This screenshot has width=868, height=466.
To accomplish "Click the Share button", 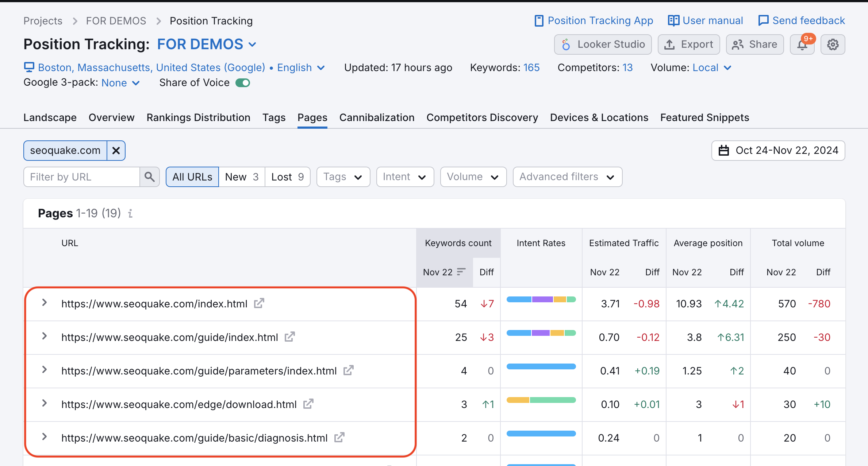I will click(754, 44).
